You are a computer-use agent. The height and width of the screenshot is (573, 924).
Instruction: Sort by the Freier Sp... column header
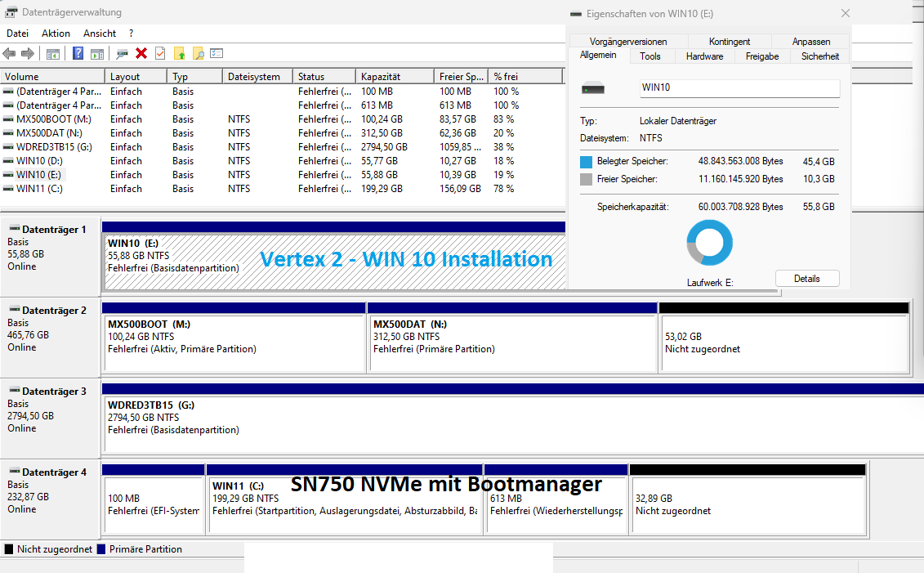click(x=462, y=77)
